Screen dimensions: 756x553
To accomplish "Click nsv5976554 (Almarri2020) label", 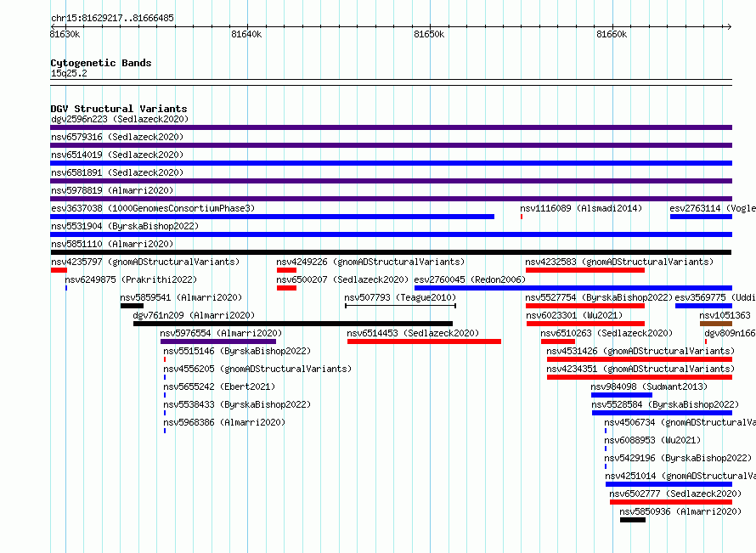I will click(221, 333).
